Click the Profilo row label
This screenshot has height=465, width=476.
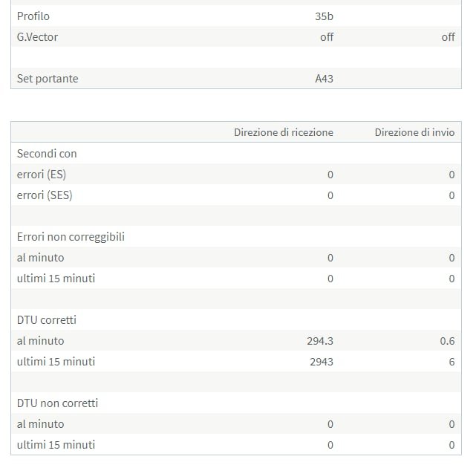pyautogui.click(x=33, y=16)
